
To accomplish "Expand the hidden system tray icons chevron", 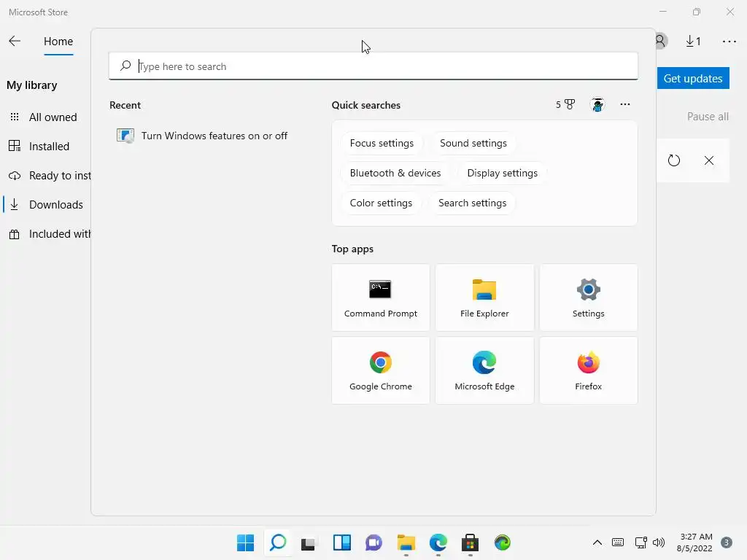I will (597, 542).
